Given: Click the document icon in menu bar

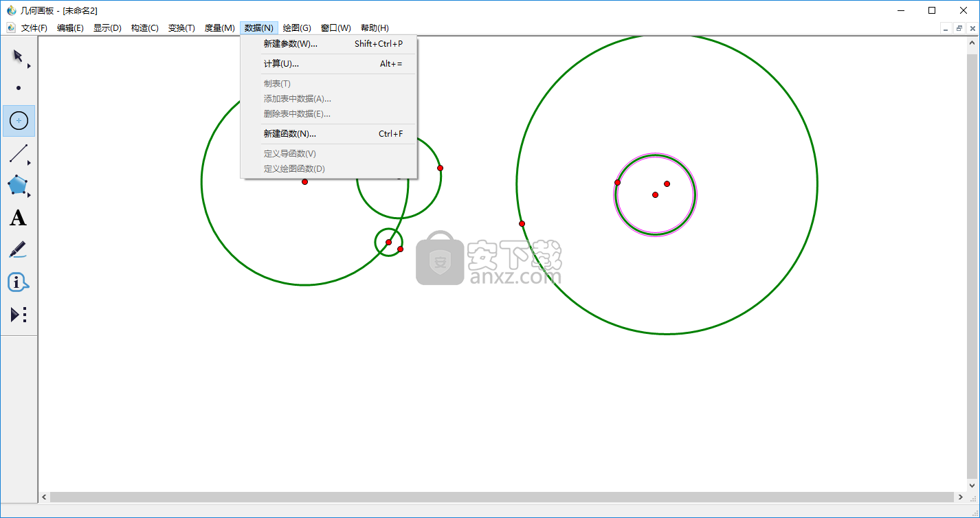Looking at the screenshot, I should 11,27.
